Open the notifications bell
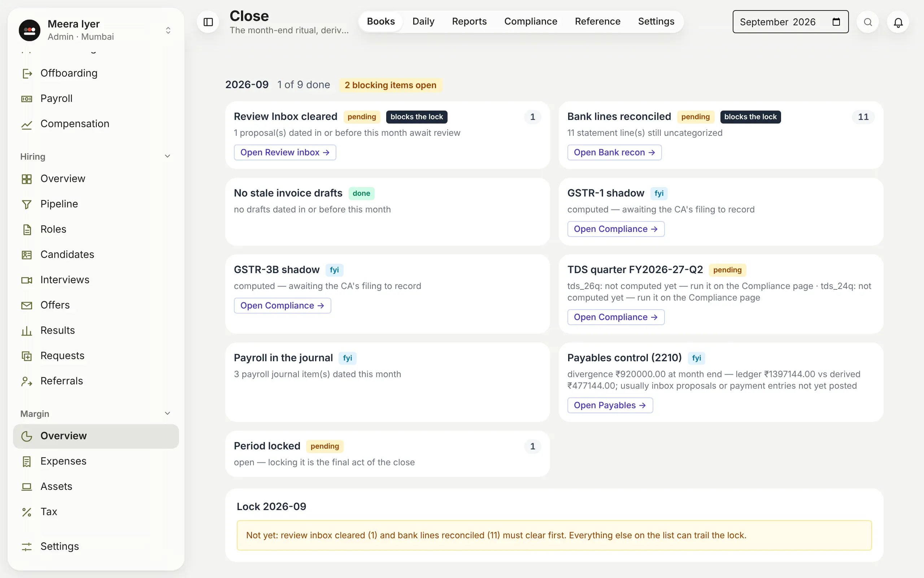 (898, 22)
